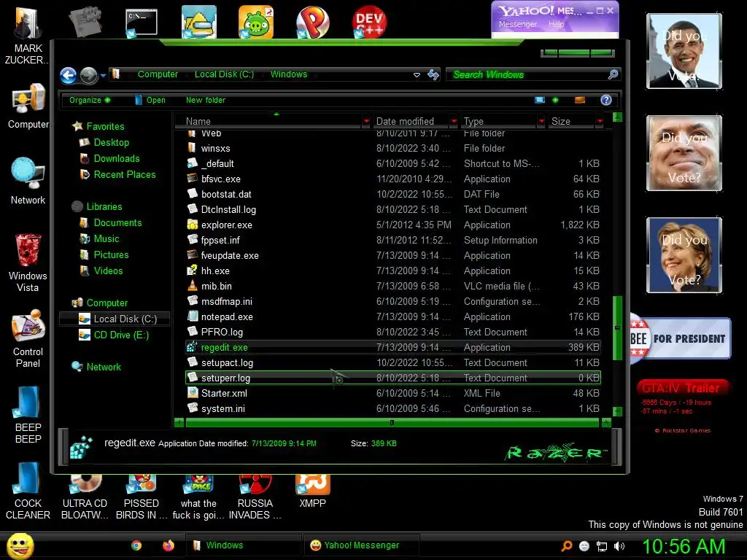The width and height of the screenshot is (747, 560).
Task: Open the COCK CLEANER desktop shortcut
Action: pos(28,491)
